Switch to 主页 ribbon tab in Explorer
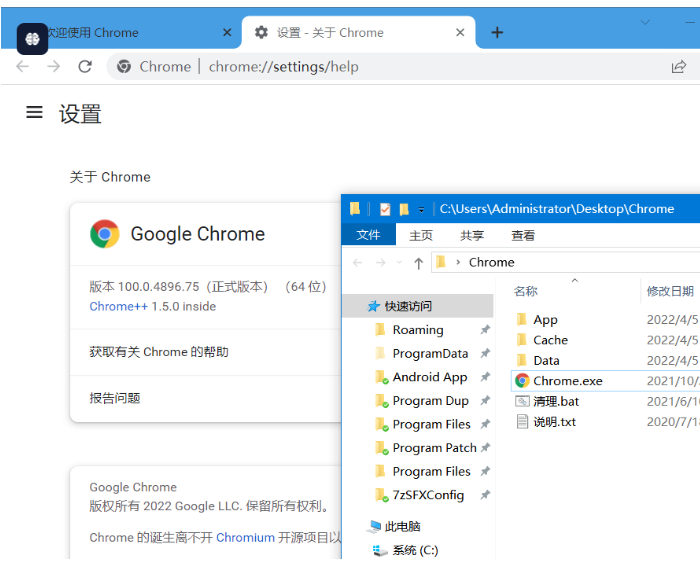 [x=421, y=235]
